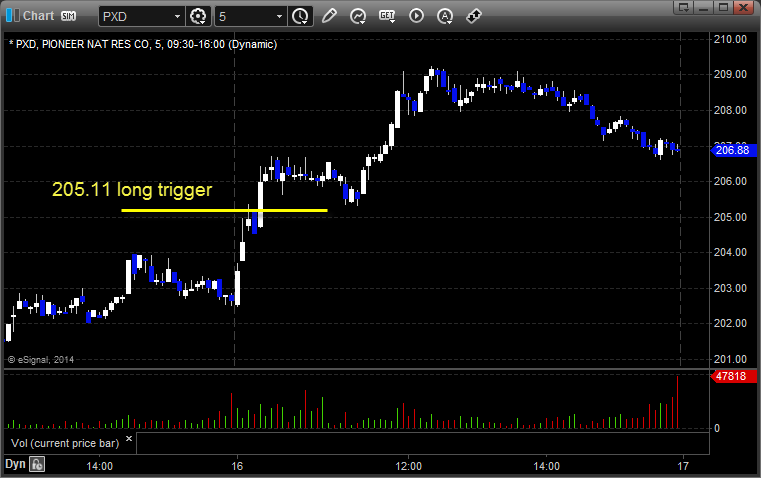Image resolution: width=761 pixels, height=478 pixels.
Task: Click the 205.00 price axis label
Action: tap(730, 217)
